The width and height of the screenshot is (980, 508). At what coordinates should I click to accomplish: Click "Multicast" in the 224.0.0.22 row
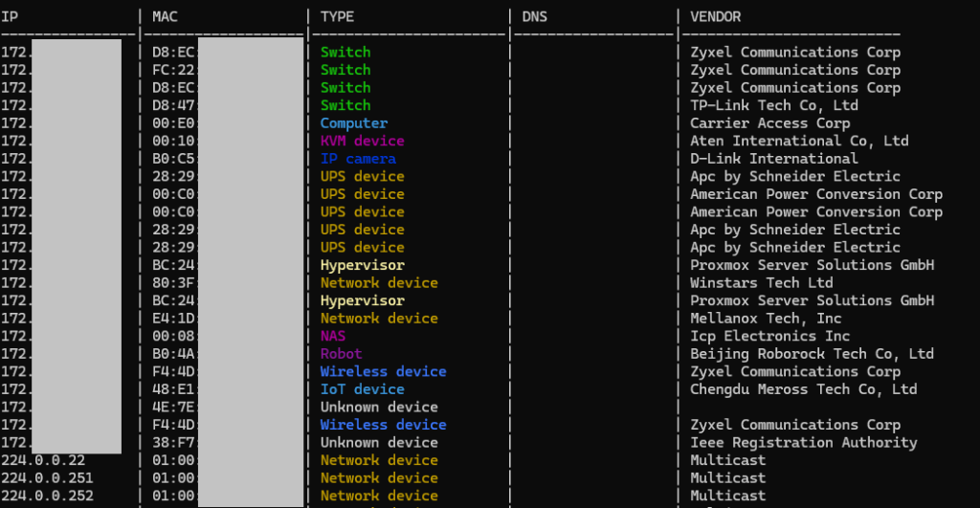727,460
